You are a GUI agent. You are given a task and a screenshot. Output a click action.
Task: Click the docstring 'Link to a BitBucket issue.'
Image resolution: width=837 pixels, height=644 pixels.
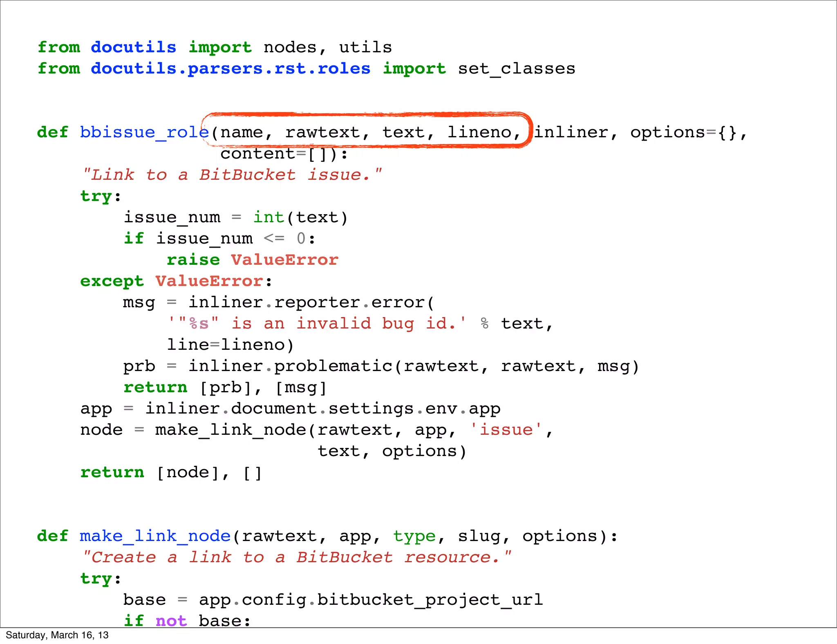(x=232, y=175)
